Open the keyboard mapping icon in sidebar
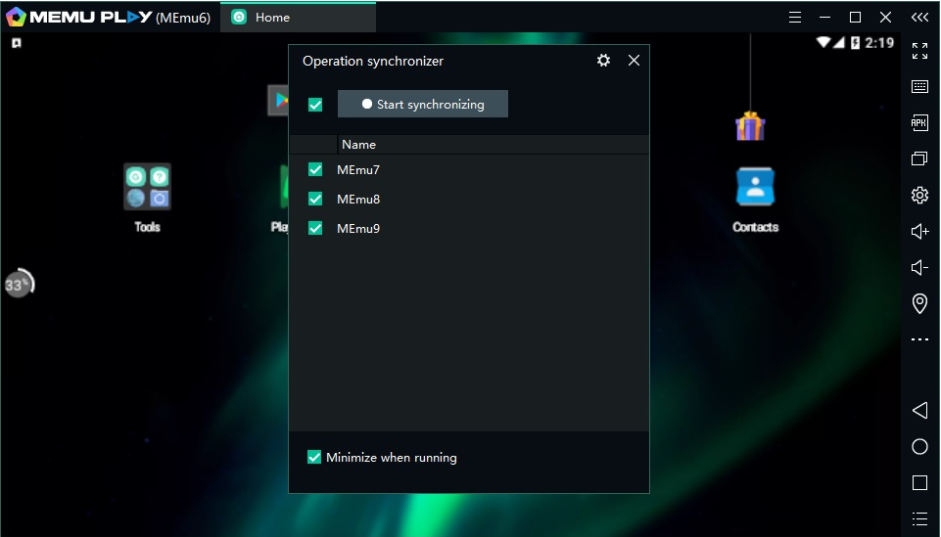The height and width of the screenshot is (537, 941). [920, 87]
